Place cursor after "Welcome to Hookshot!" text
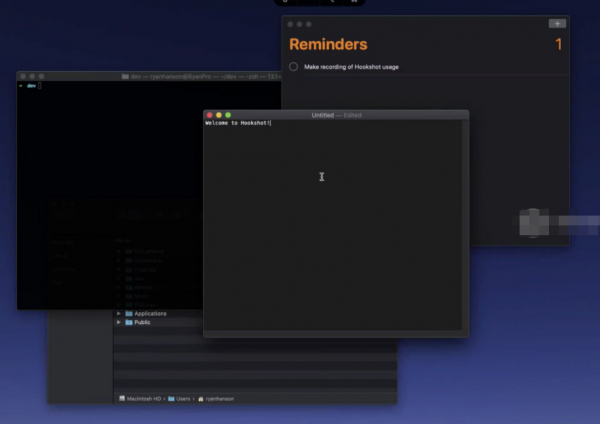600x424 pixels. point(271,123)
